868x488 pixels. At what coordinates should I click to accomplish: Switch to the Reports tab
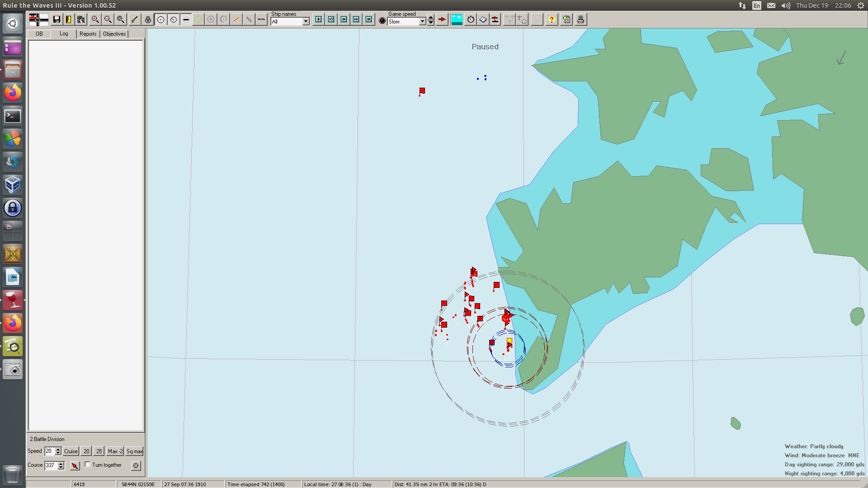(x=88, y=34)
